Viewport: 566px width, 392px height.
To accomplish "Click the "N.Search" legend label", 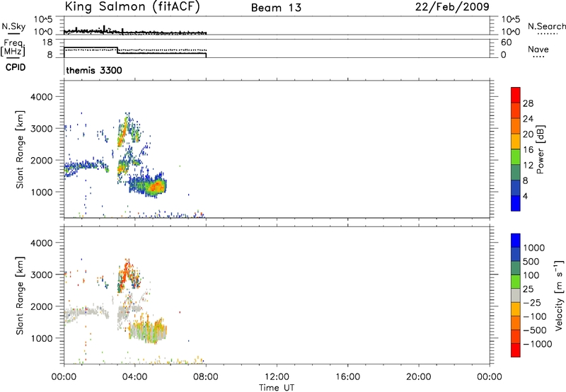I will tap(546, 26).
